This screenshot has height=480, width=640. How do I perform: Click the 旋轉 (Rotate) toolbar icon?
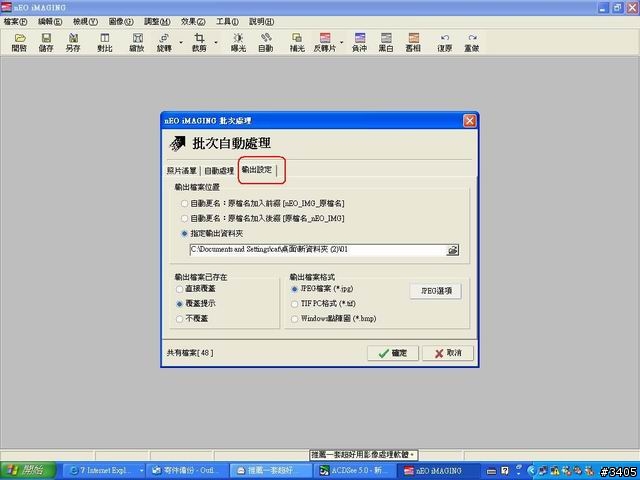coord(164,42)
